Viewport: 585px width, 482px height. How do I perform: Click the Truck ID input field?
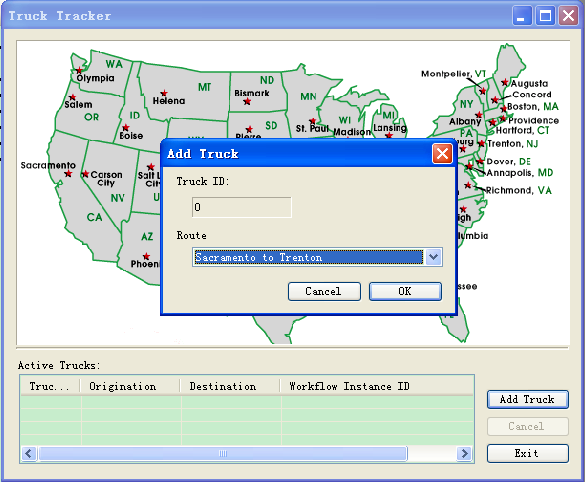pyautogui.click(x=242, y=207)
